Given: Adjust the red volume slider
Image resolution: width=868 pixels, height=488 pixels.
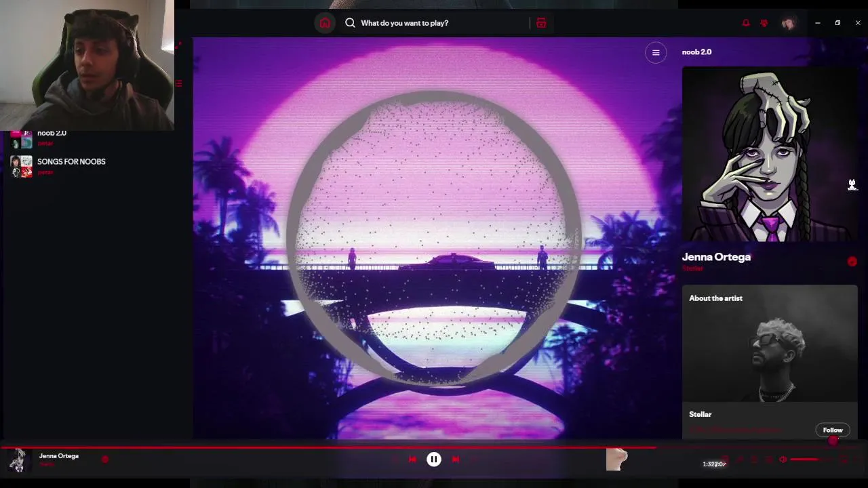Looking at the screenshot, I should click(x=812, y=460).
